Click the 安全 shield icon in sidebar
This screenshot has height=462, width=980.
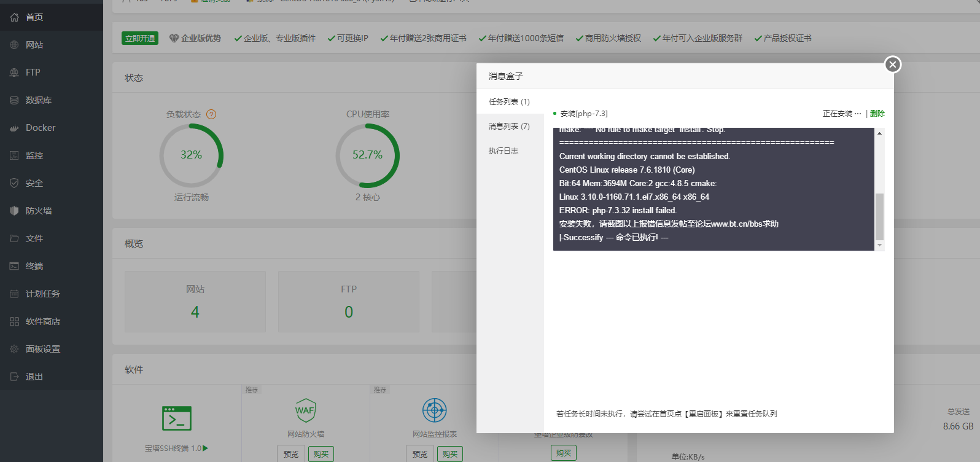click(x=15, y=183)
